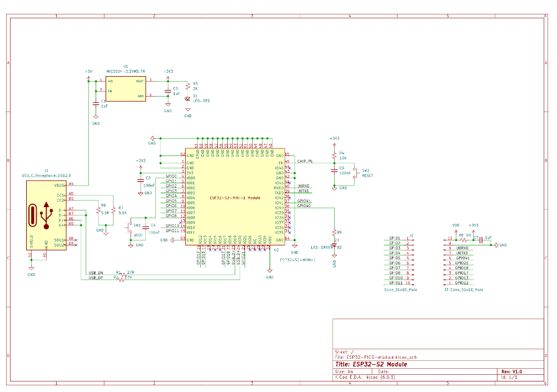557x392 pixels.
Task: Select resistor R3 above the red LED
Action: [188, 86]
